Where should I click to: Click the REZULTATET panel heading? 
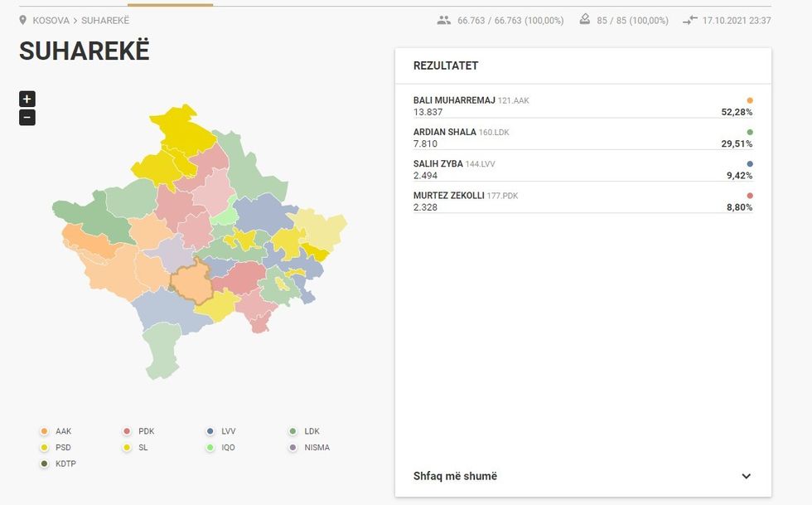click(446, 66)
